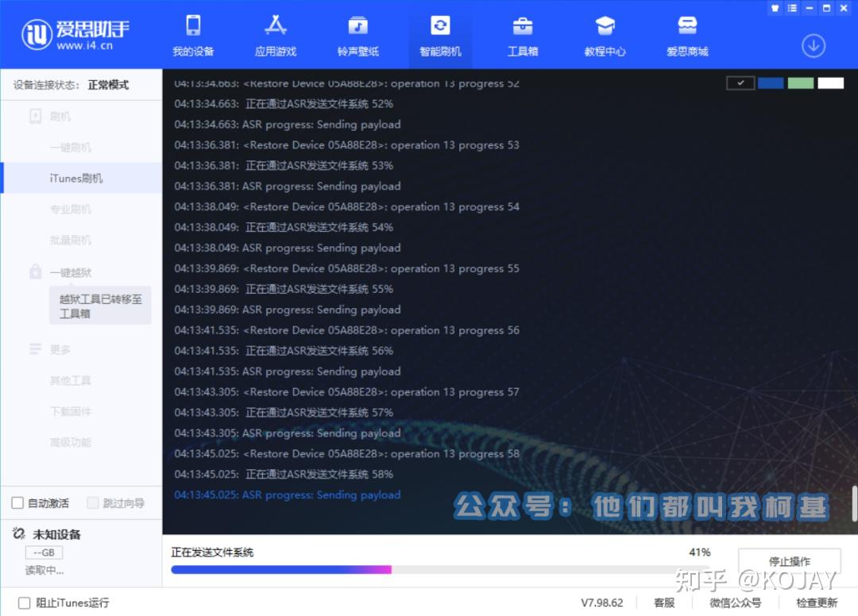Choose the white log theme swatch
The image size is (858, 616).
click(x=831, y=83)
